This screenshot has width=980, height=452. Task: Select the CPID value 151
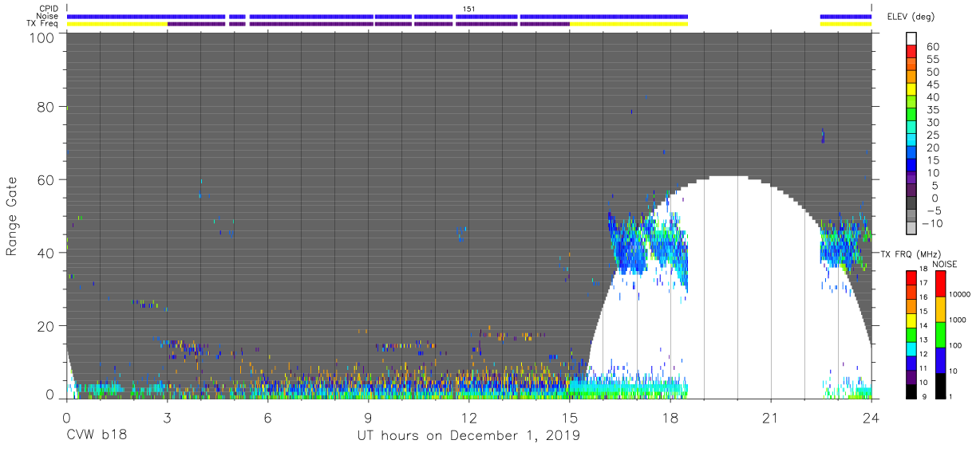tap(468, 9)
